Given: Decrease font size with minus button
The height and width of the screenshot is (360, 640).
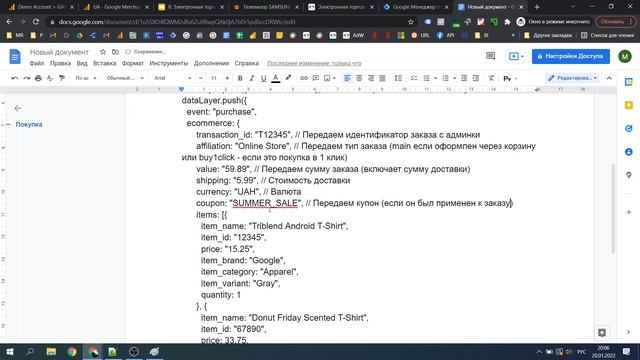Looking at the screenshot, I should 200,78.
